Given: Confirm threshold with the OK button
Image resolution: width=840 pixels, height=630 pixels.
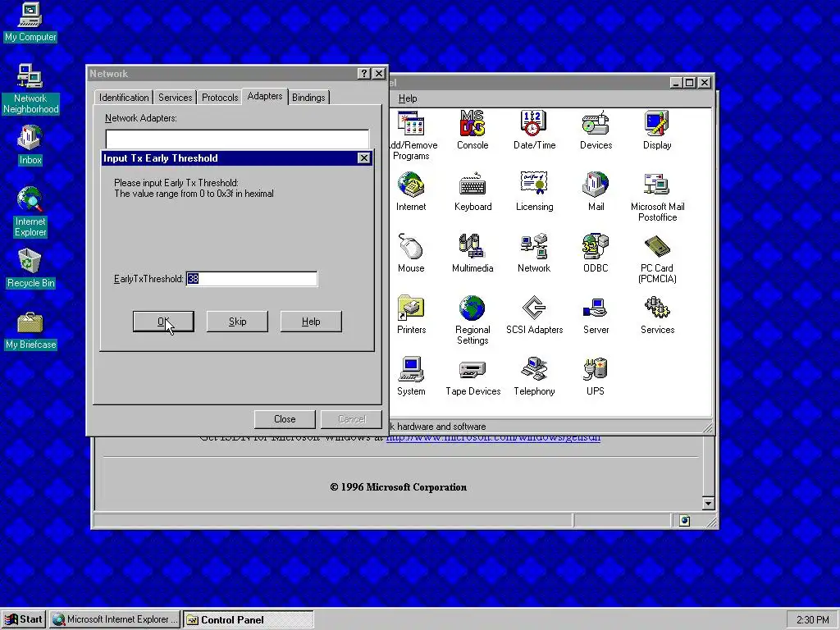Looking at the screenshot, I should pos(163,322).
